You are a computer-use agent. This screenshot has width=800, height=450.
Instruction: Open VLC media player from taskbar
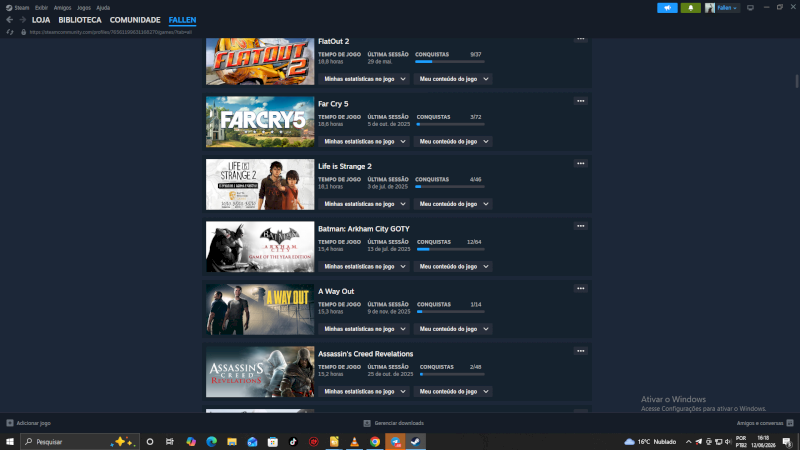355,442
